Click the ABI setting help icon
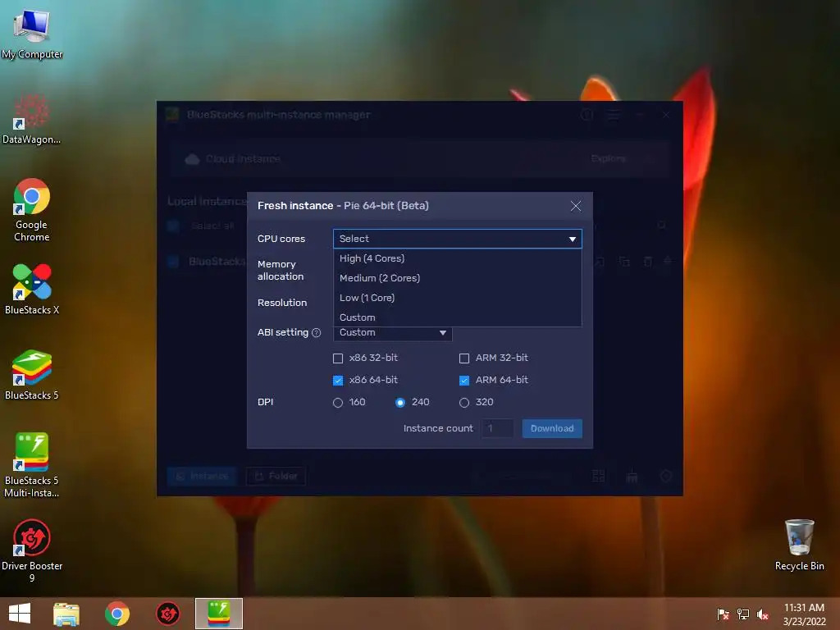This screenshot has height=630, width=840. pos(316,333)
